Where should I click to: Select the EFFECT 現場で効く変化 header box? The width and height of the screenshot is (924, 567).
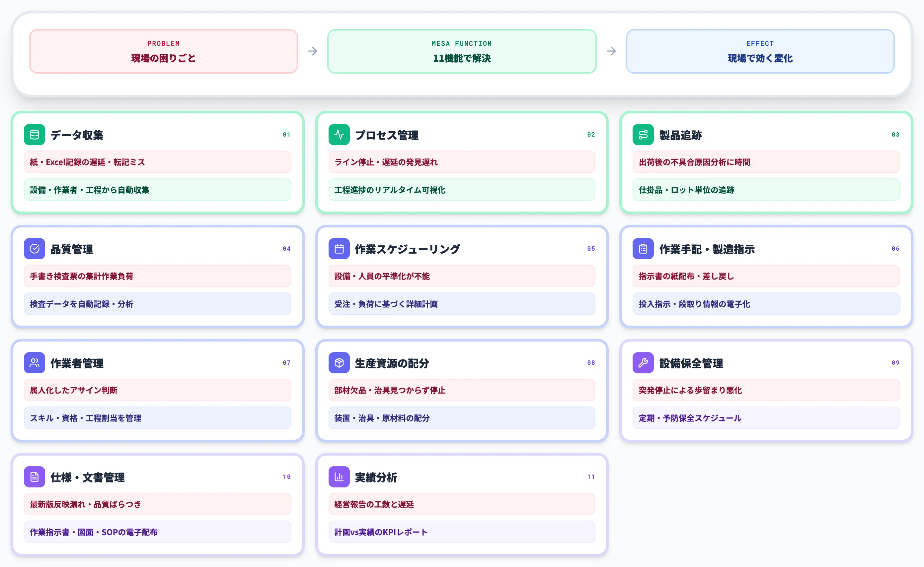click(x=760, y=51)
